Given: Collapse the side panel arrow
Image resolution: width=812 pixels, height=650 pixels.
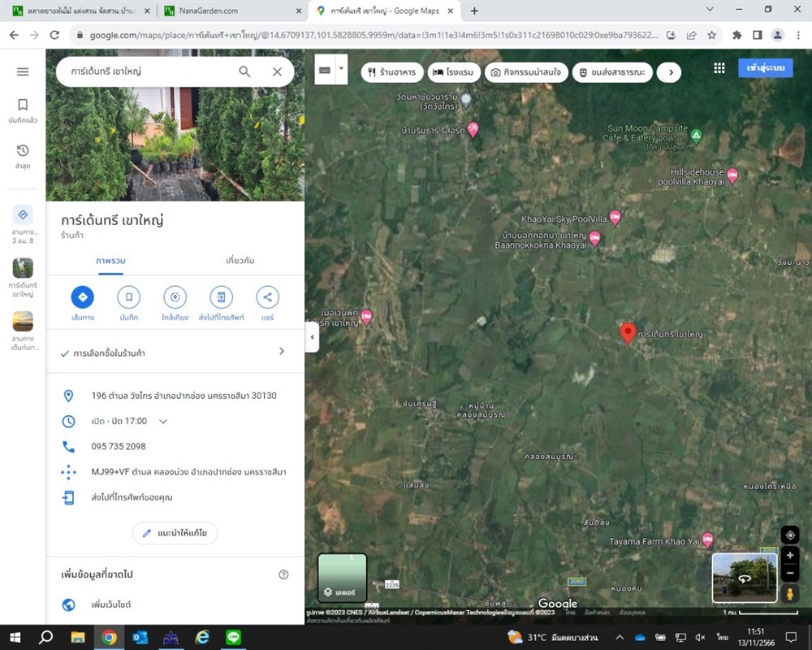Looking at the screenshot, I should [x=312, y=337].
